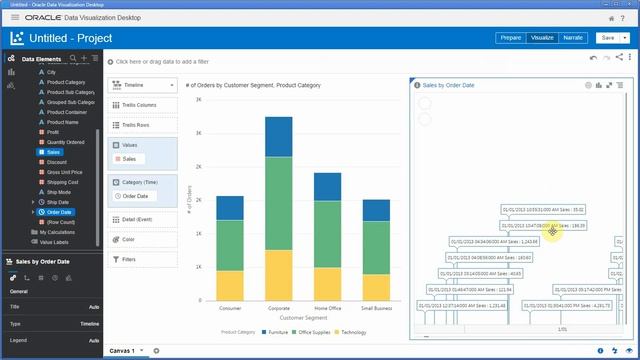Switch to the Narrate tab

573,38
